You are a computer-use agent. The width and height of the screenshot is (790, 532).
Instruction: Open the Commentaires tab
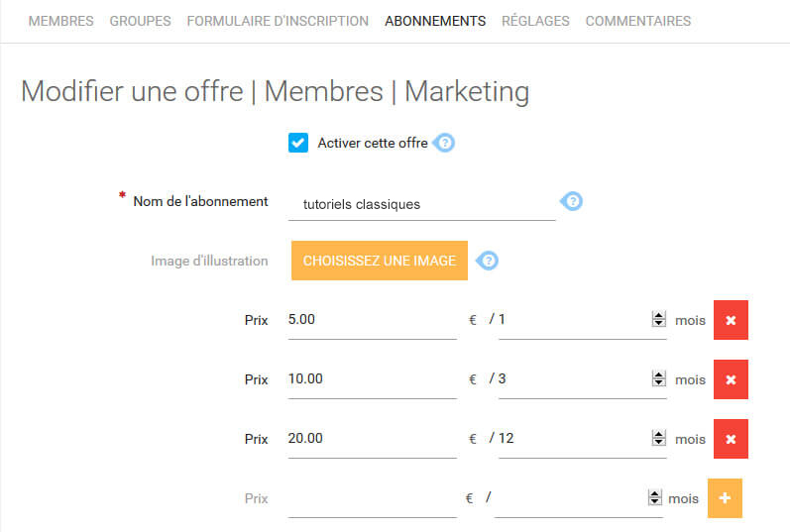coord(638,21)
